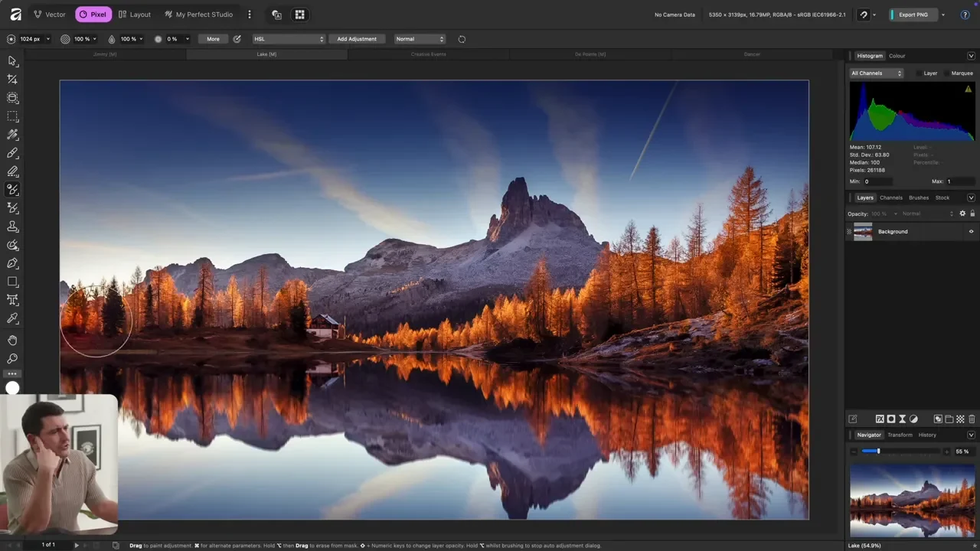This screenshot has width=980, height=551.
Task: Pick the Hand (view) tool
Action: (x=12, y=341)
